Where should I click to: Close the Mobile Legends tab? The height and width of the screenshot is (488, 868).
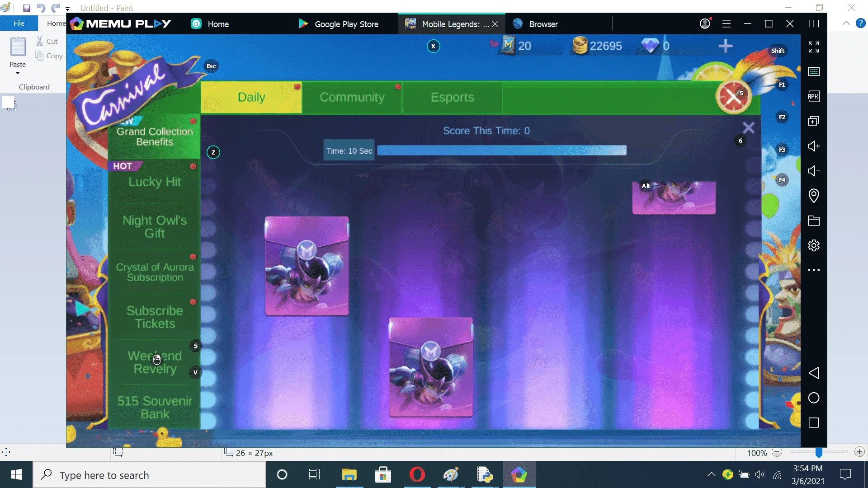coord(495,24)
